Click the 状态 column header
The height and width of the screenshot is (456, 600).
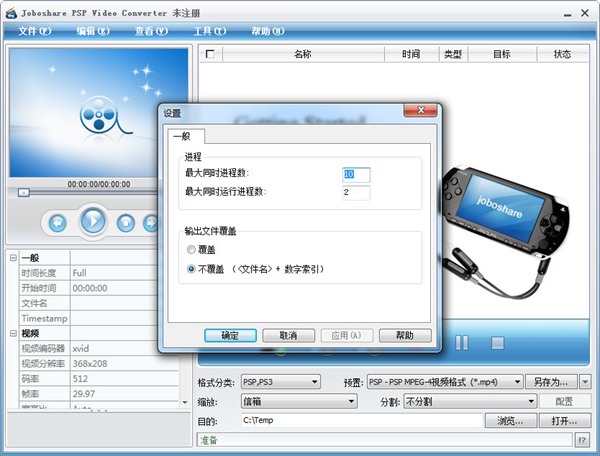562,54
